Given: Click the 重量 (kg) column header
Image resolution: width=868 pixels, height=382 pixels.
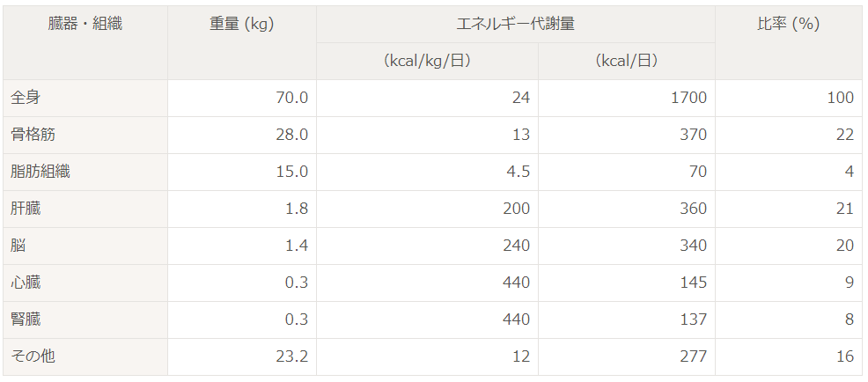Looking at the screenshot, I should [242, 42].
